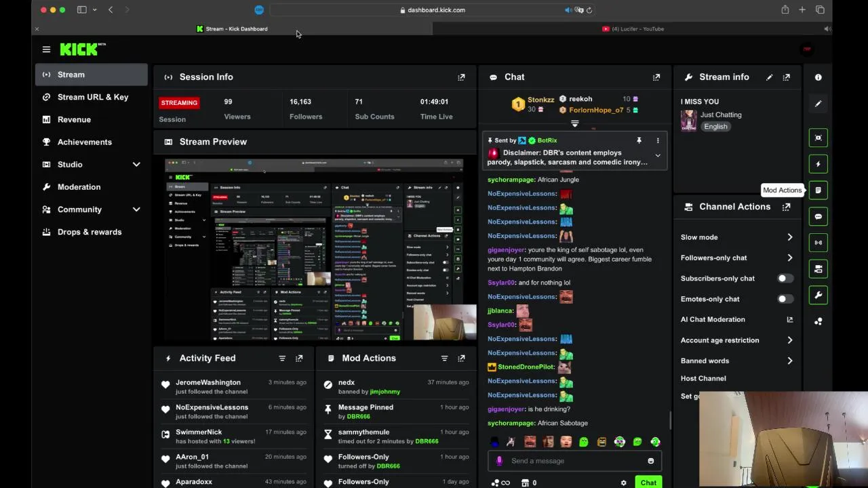Click JeromeWashington in Activity Feed
Viewport: 868px width, 488px height.
tap(208, 382)
